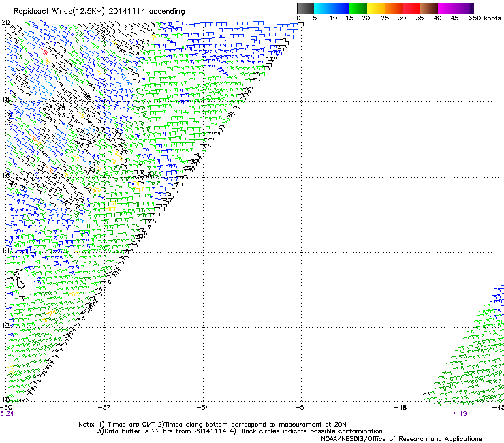Click the yellow 20-25 knots color segment
This screenshot has height=443, width=504.
click(x=376, y=8)
